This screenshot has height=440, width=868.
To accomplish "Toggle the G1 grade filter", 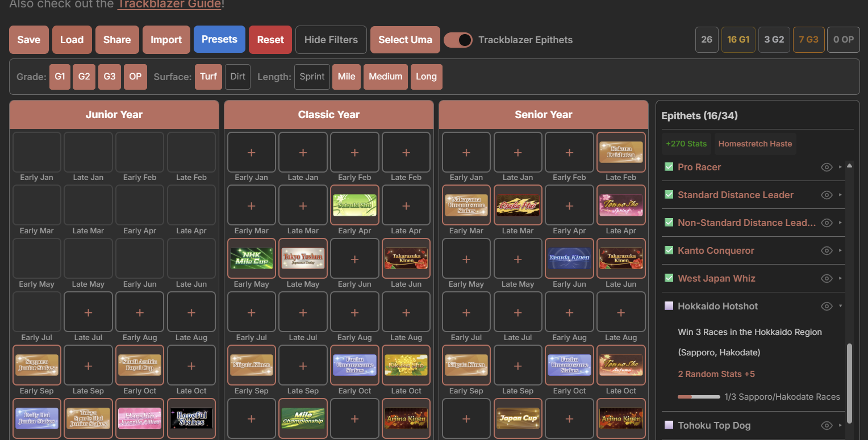I will tap(60, 77).
